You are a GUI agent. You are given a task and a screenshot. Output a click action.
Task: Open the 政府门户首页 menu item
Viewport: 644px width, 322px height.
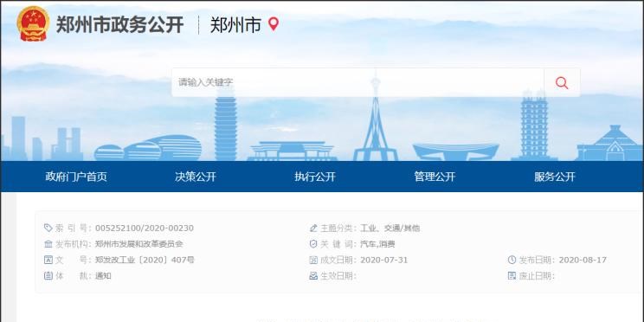76,177
